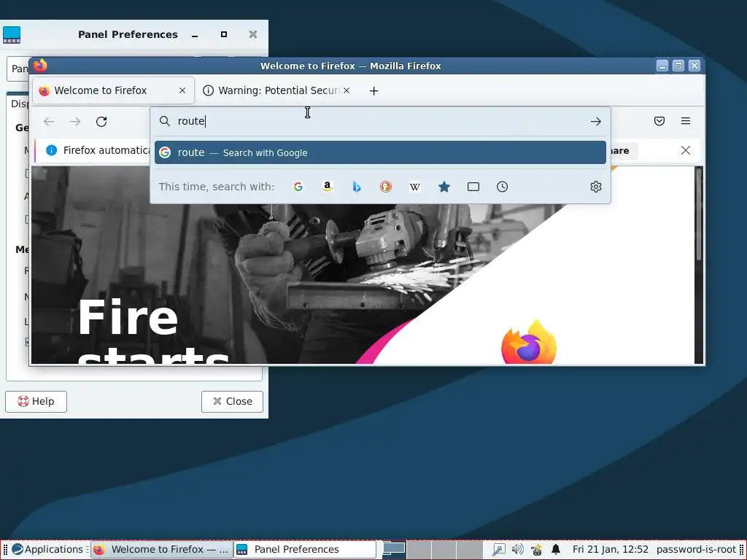Open the power manager tray icon

pyautogui.click(x=536, y=550)
